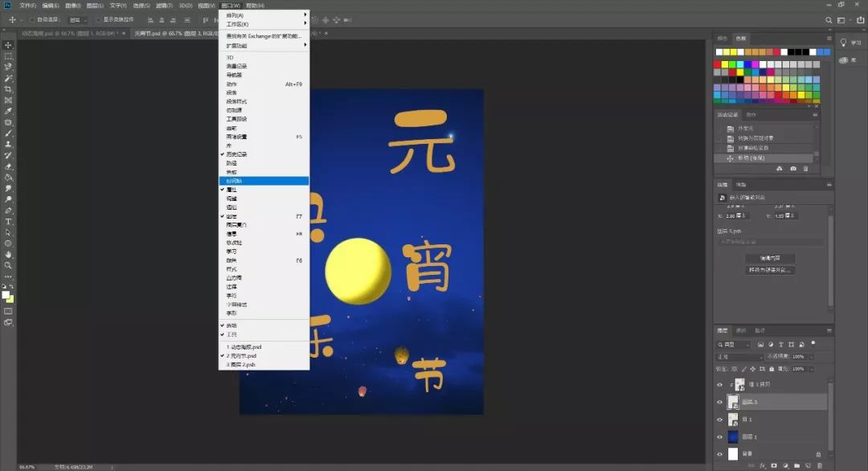Click the 转换为链接对象 button in Properties
This screenshot has width=868, height=471.
(769, 270)
